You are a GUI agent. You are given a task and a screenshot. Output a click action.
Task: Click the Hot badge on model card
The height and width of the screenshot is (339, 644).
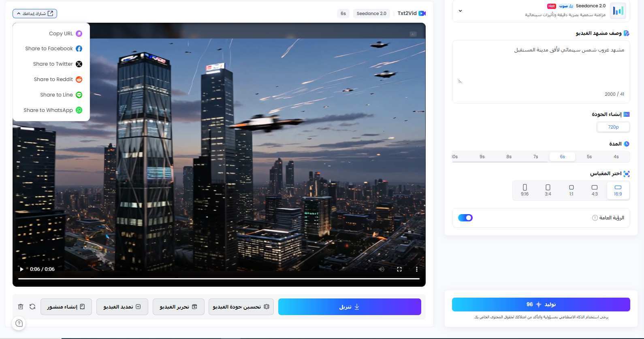(551, 6)
